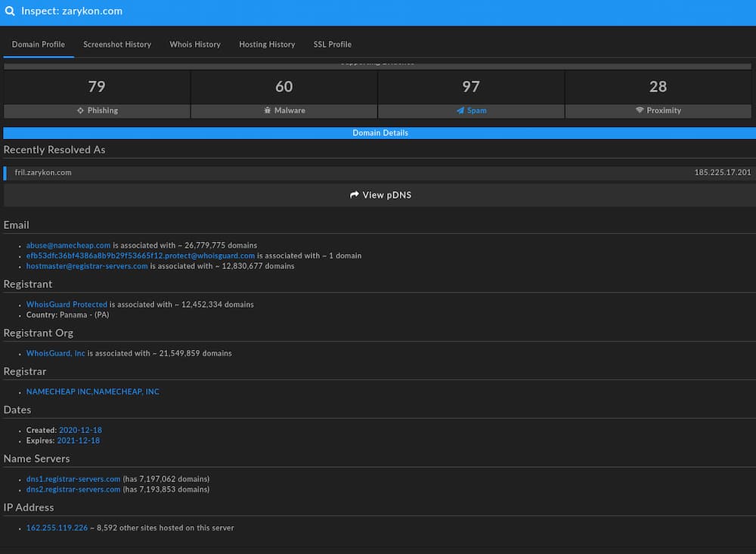Viewport: 756px width, 554px height.
Task: Click '26,779,775 domains' association text
Action: [x=221, y=246]
